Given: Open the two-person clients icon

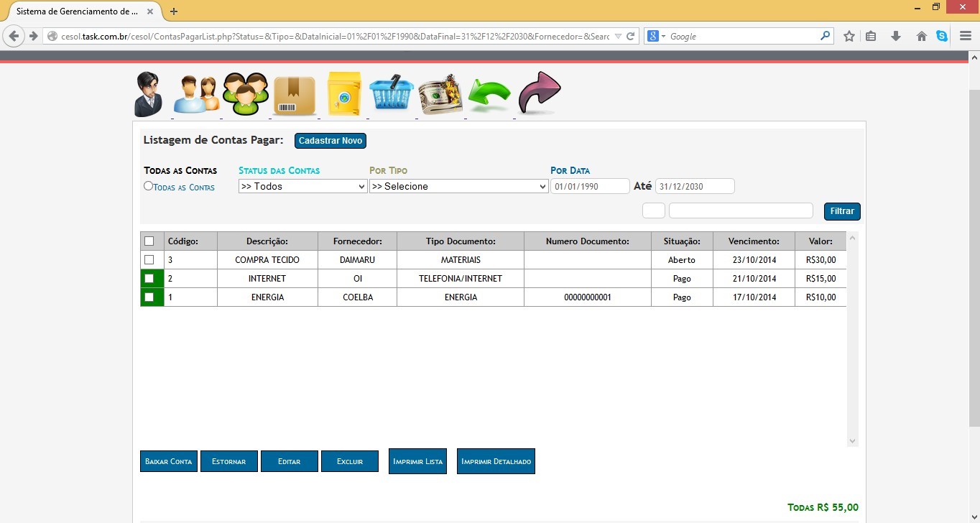Looking at the screenshot, I should (x=196, y=94).
